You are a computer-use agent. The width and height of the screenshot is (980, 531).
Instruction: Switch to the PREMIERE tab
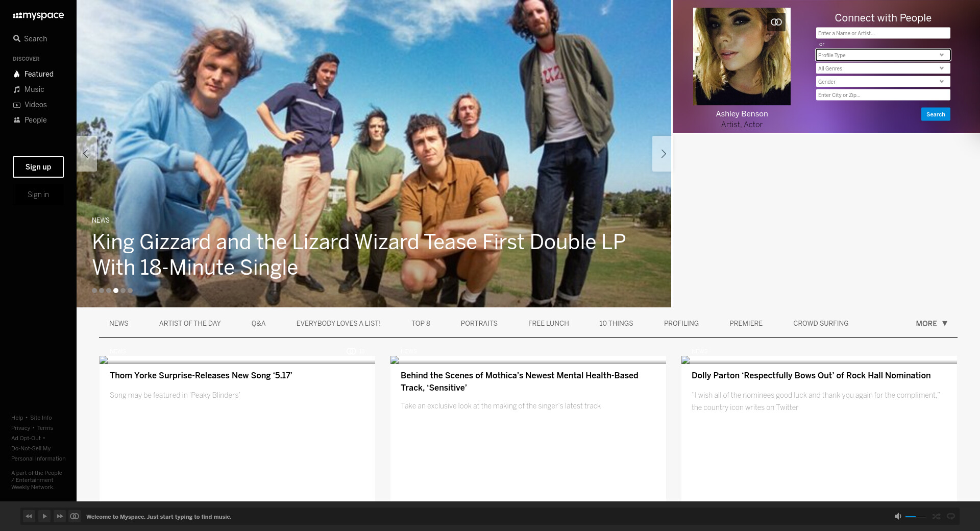coord(746,324)
